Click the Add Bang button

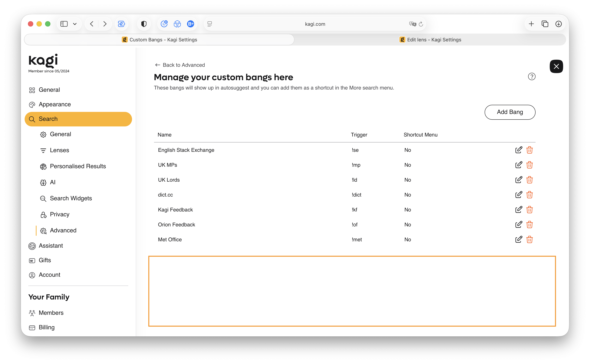point(510,112)
